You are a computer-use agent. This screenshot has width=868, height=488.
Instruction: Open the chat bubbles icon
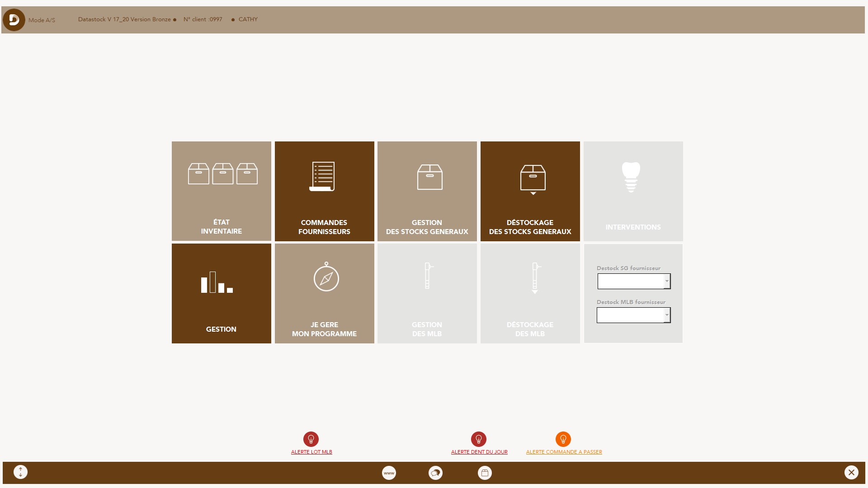[435, 473]
